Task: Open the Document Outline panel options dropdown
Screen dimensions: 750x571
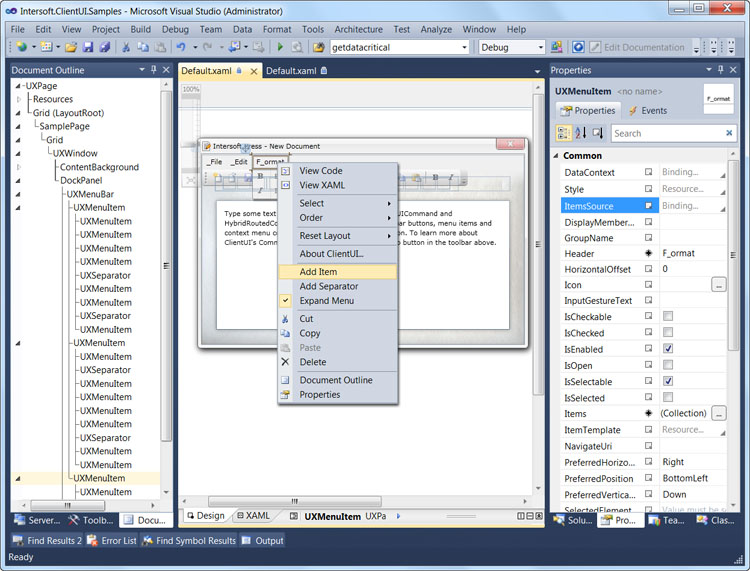Action: 142,70
